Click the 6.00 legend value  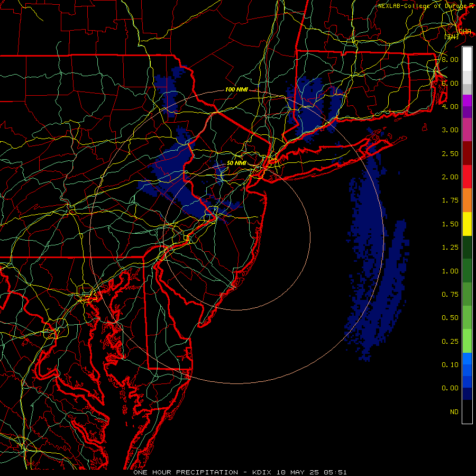(450, 83)
